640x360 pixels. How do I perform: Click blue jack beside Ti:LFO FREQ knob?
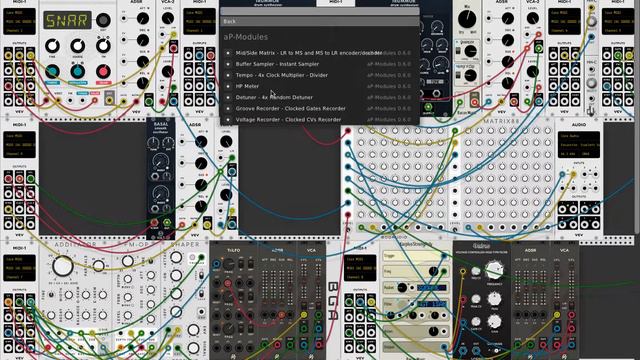coord(217,264)
